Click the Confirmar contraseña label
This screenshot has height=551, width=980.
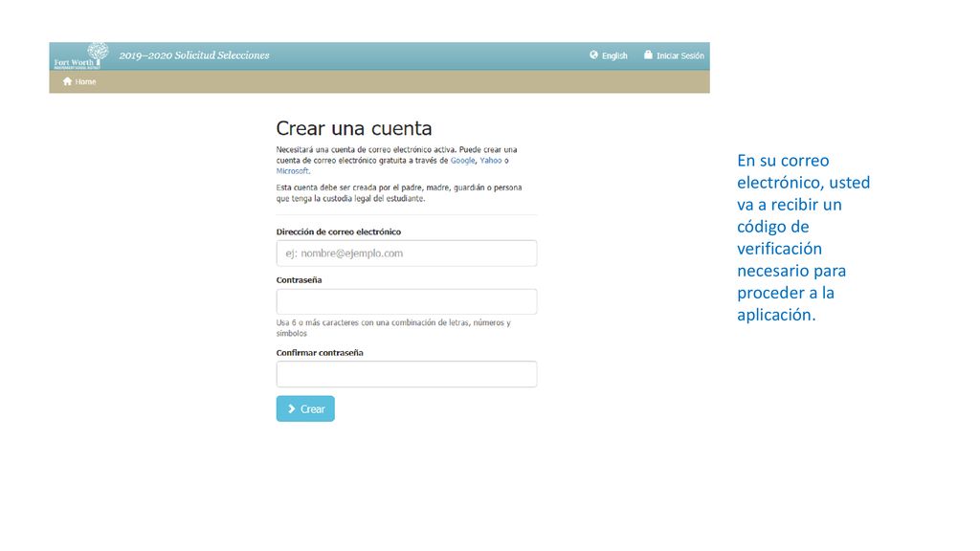coord(320,353)
